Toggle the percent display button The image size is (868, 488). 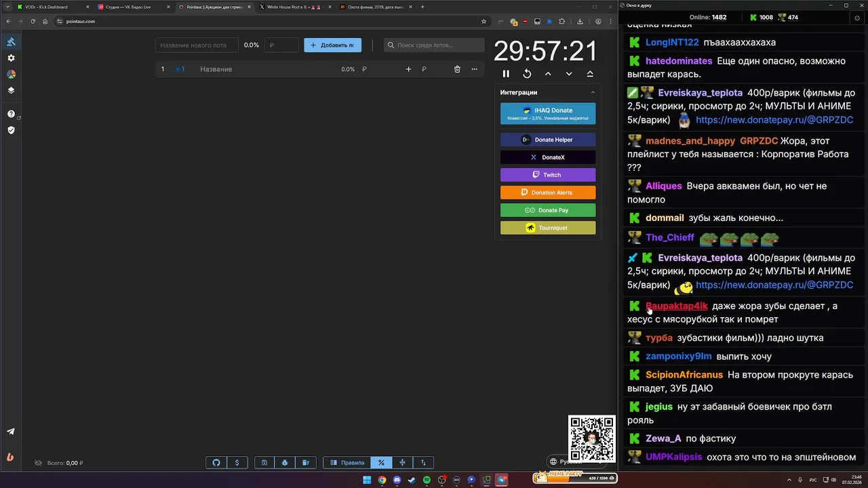click(381, 463)
